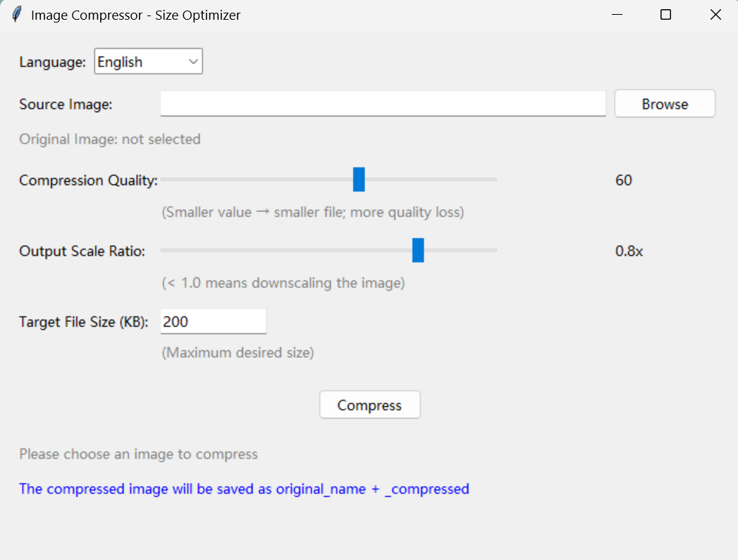Click the Compression Quality value 60
Image resolution: width=738 pixels, height=560 pixels.
[x=624, y=180]
